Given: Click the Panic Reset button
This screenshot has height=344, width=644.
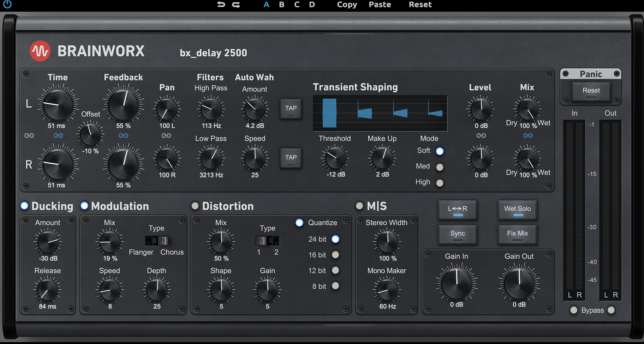Looking at the screenshot, I should (x=591, y=91).
